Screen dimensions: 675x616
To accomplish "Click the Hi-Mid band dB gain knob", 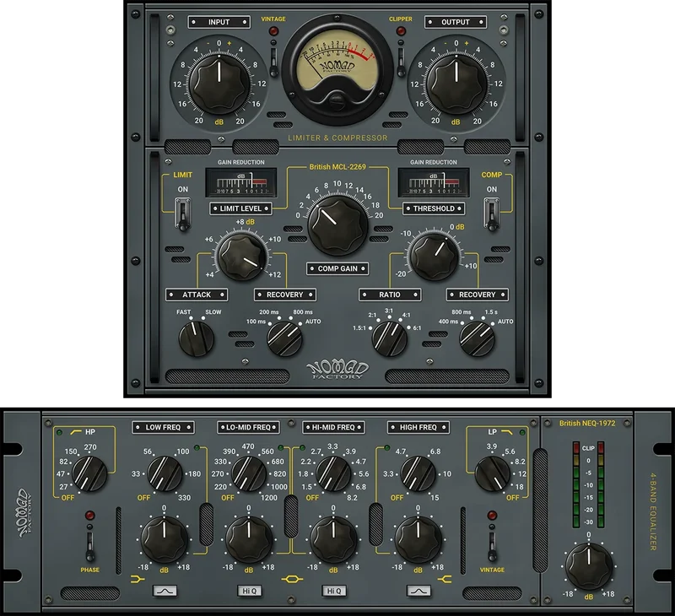I will (333, 540).
